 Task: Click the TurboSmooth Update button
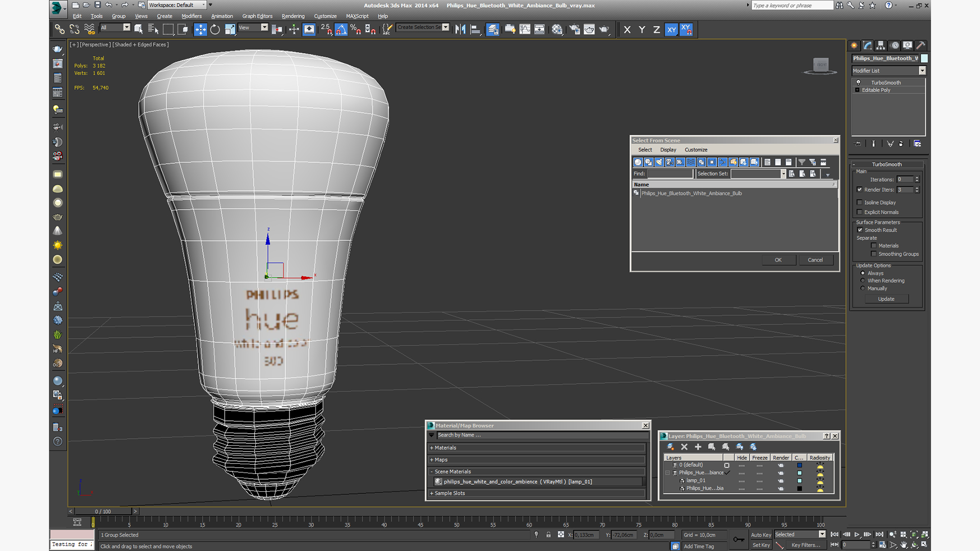pyautogui.click(x=886, y=299)
